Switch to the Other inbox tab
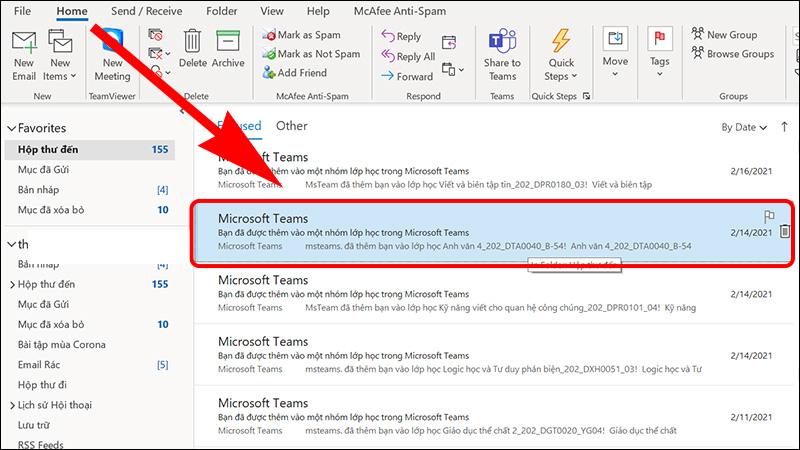800x450 pixels. click(291, 126)
